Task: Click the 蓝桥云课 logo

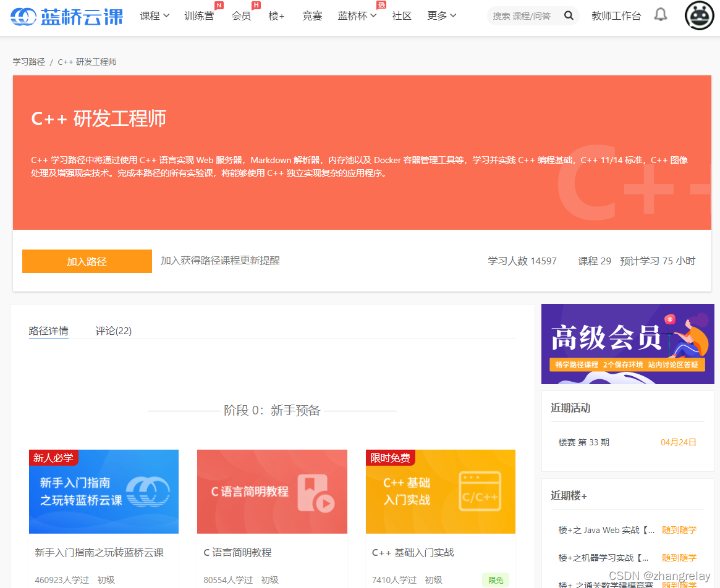Action: click(x=67, y=17)
